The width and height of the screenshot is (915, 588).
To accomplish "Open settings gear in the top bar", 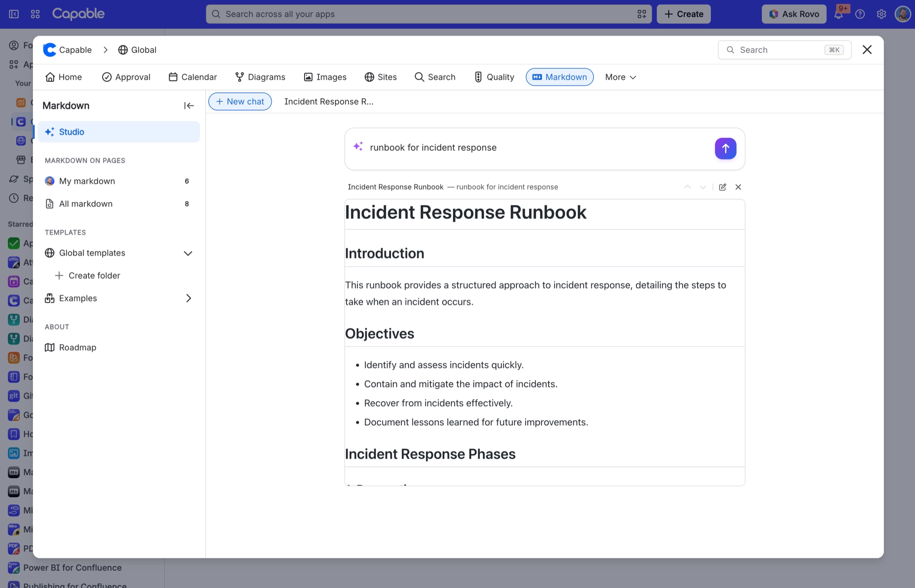I will (881, 14).
